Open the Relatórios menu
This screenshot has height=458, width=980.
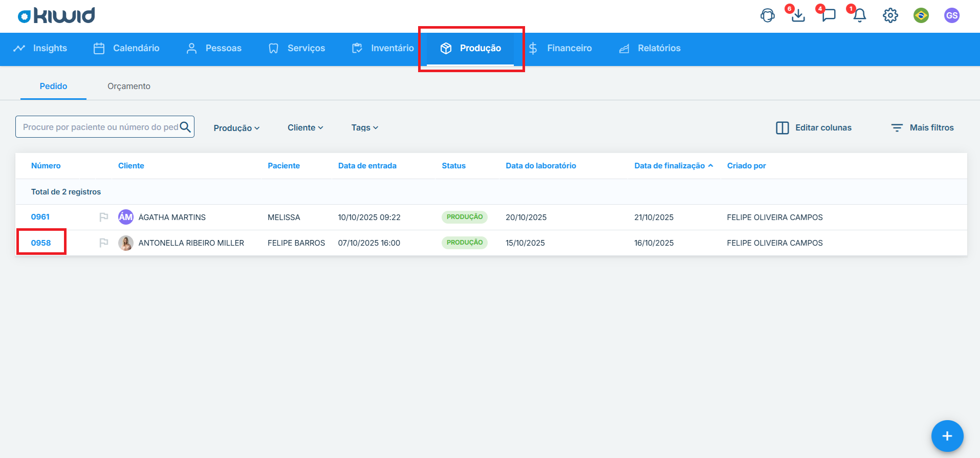tap(650, 48)
